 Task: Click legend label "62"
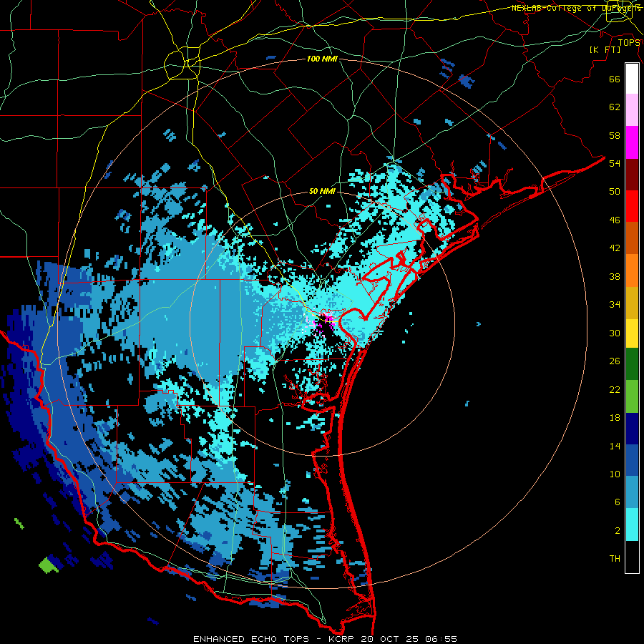tap(615, 107)
